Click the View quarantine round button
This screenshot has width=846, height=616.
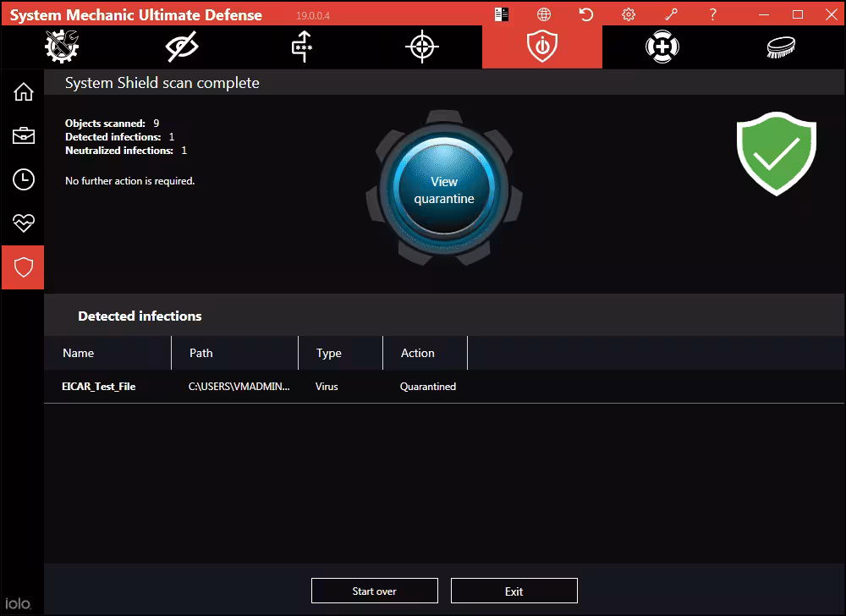444,190
